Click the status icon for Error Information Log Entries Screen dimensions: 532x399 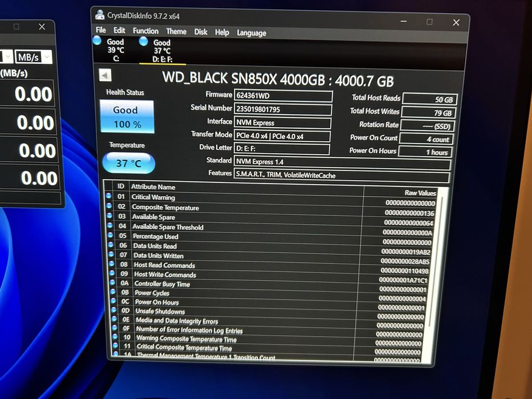coord(115,328)
